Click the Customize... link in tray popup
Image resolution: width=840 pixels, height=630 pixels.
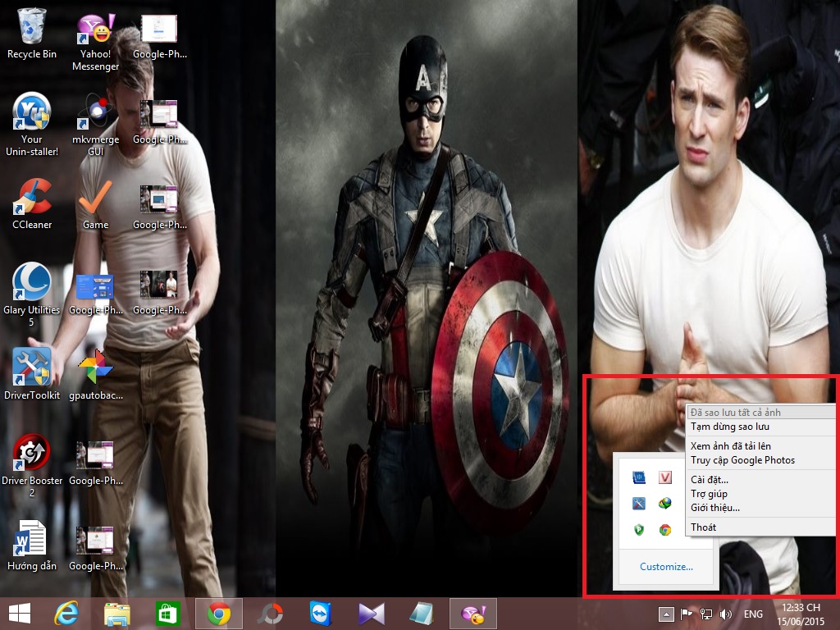pyautogui.click(x=666, y=566)
